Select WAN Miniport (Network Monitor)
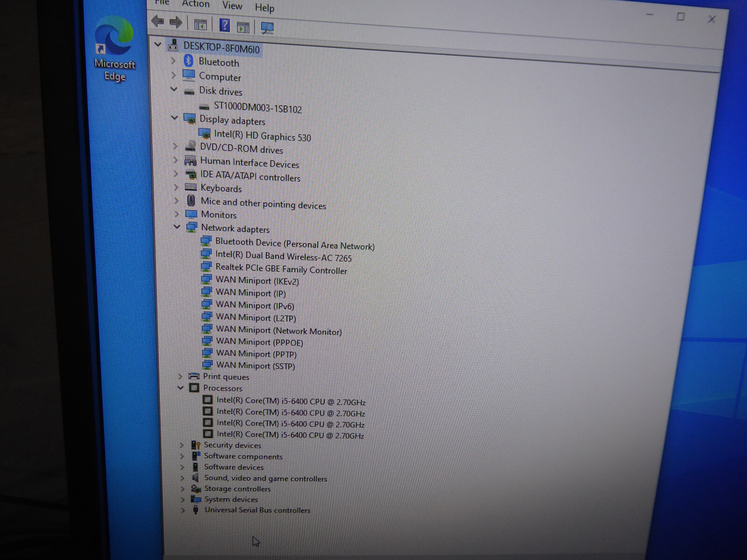 (279, 330)
